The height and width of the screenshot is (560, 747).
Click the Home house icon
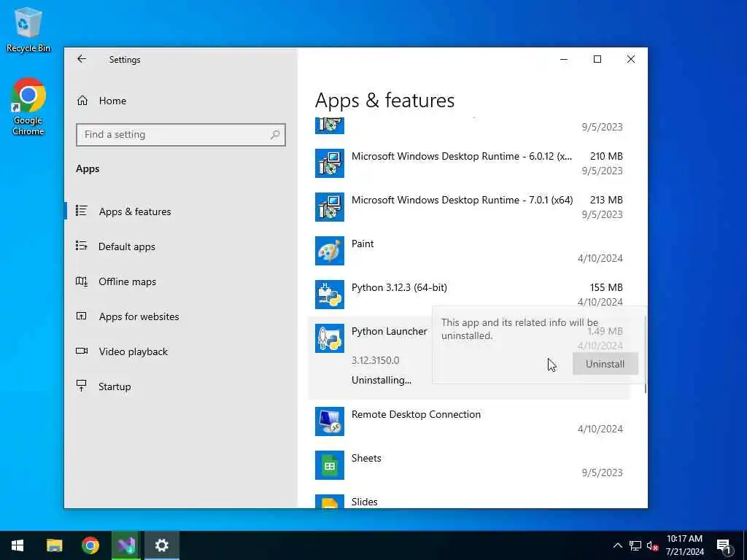[x=82, y=101]
